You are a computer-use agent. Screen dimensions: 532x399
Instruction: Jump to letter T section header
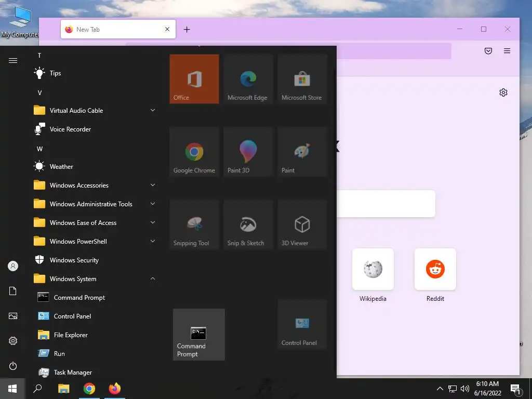pyautogui.click(x=39, y=55)
